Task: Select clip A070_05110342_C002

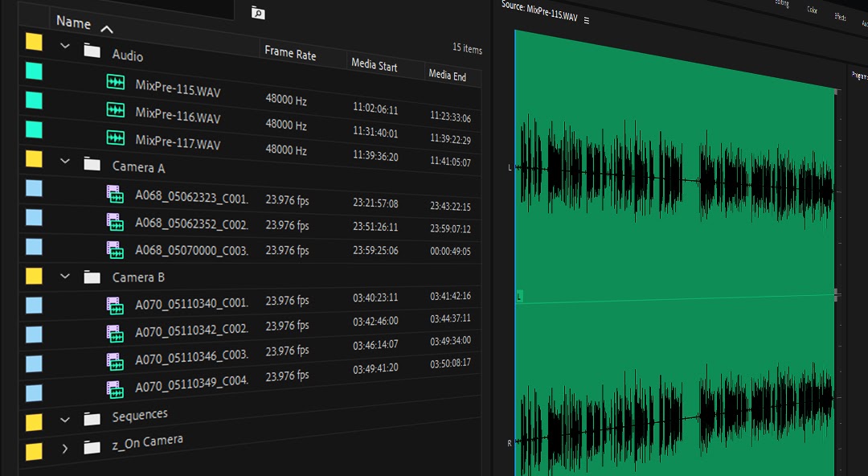Action: coord(191,330)
